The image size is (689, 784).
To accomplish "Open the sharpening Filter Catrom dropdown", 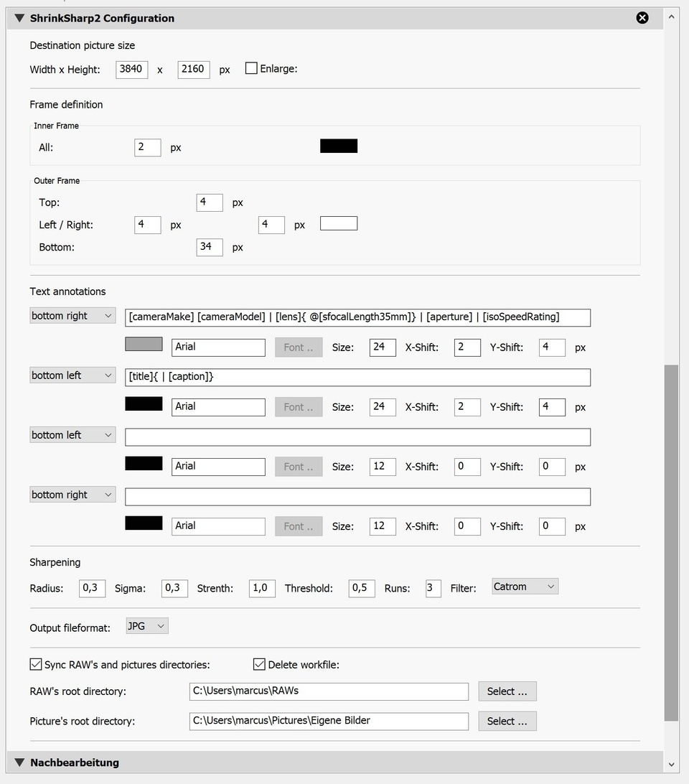I will (x=525, y=587).
